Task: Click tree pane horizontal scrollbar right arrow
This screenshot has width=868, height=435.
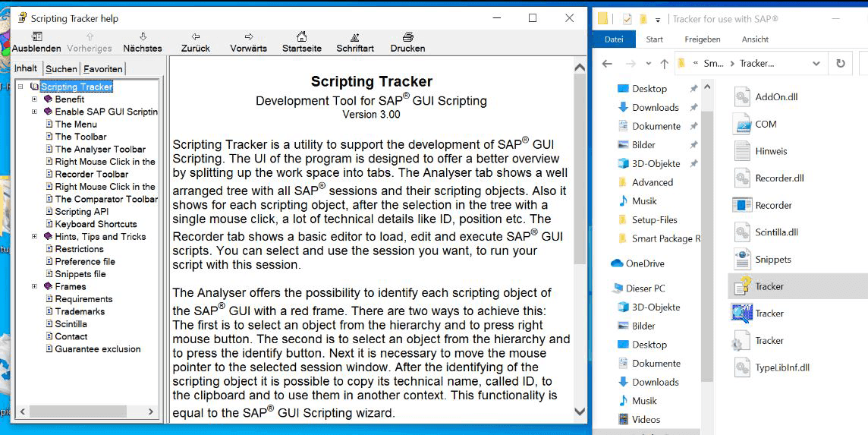Action: pyautogui.click(x=151, y=411)
